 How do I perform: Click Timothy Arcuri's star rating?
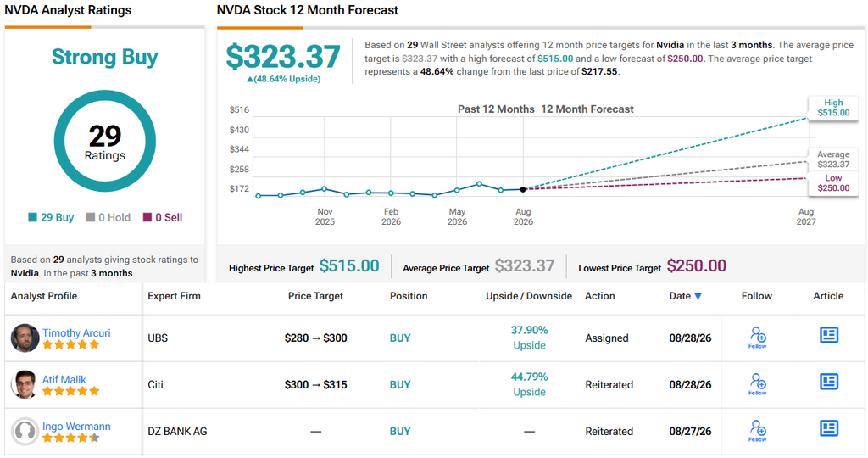click(71, 344)
